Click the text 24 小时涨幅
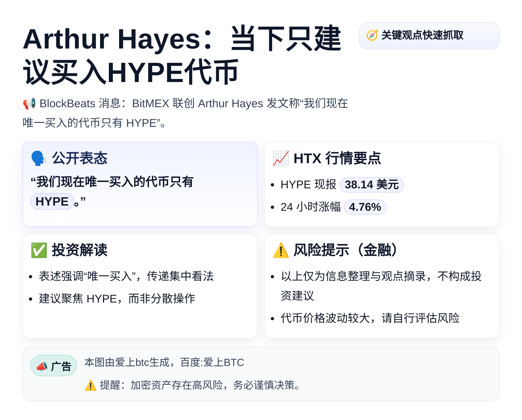Image resolution: width=522 pixels, height=420 pixels. point(311,207)
